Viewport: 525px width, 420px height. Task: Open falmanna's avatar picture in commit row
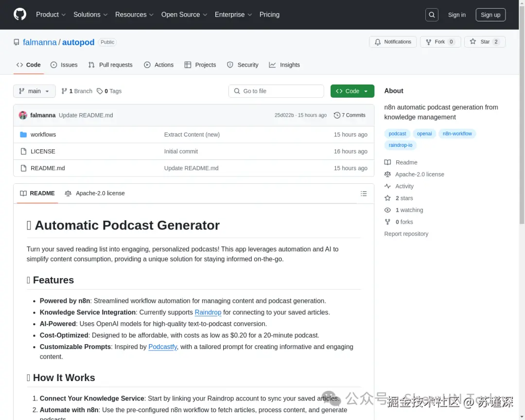(23, 115)
